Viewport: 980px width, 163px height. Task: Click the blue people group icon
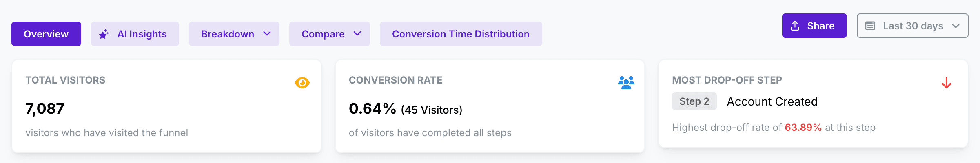[626, 83]
